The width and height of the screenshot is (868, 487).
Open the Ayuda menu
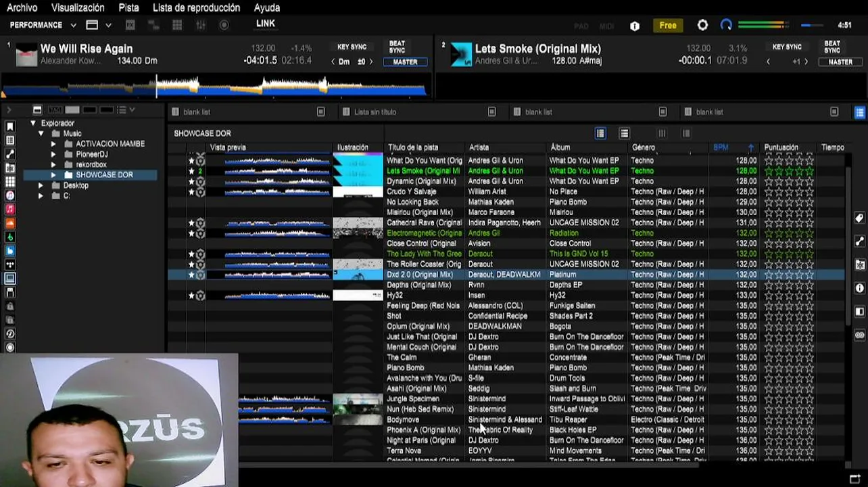coord(267,7)
